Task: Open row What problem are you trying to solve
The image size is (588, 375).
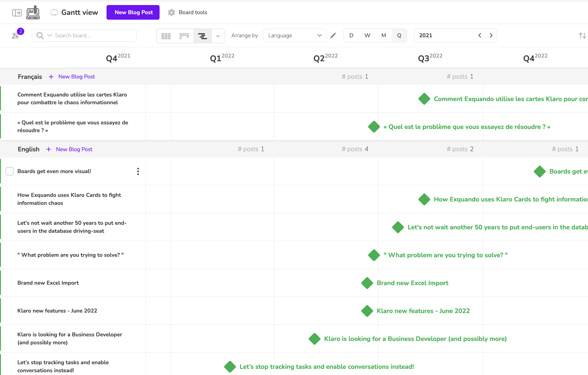Action: click(x=73, y=255)
